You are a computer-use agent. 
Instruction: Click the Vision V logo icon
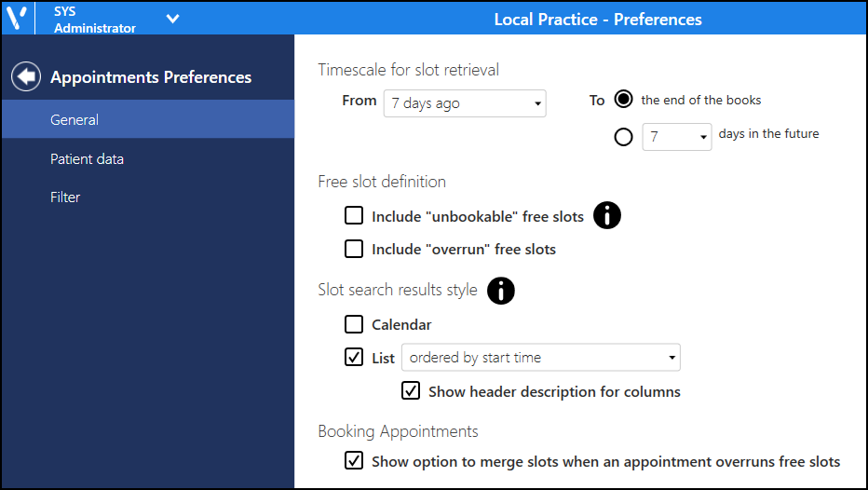(17, 19)
